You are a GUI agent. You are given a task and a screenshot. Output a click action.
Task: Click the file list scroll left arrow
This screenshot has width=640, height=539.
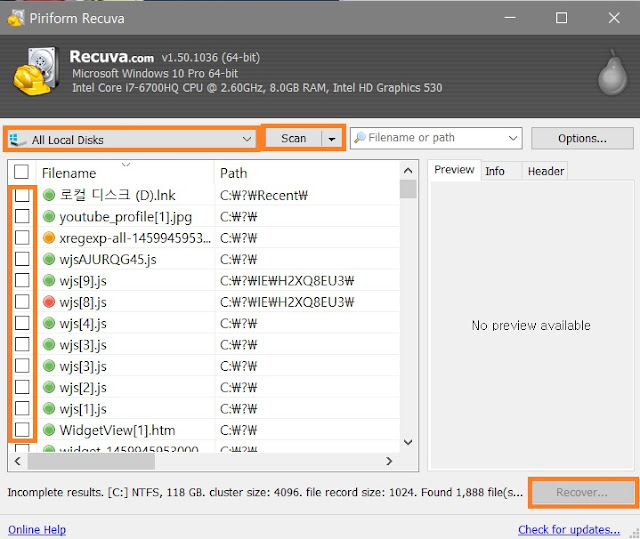point(18,461)
